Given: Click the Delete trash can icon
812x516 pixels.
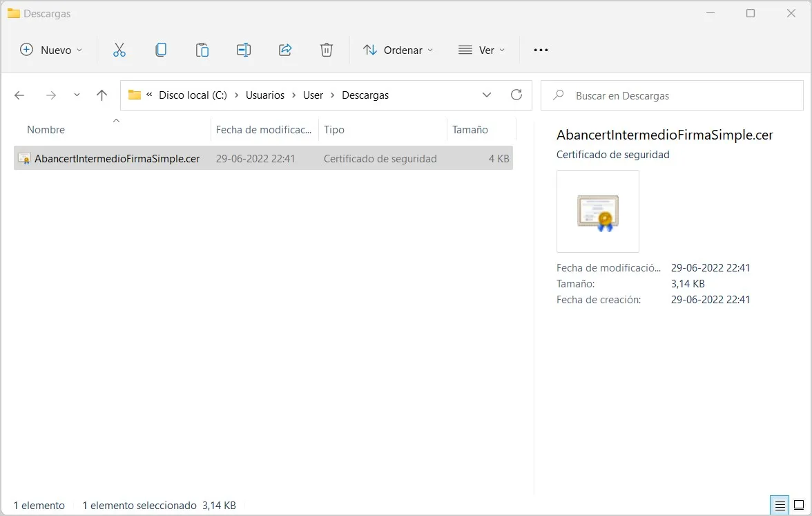Looking at the screenshot, I should 326,50.
